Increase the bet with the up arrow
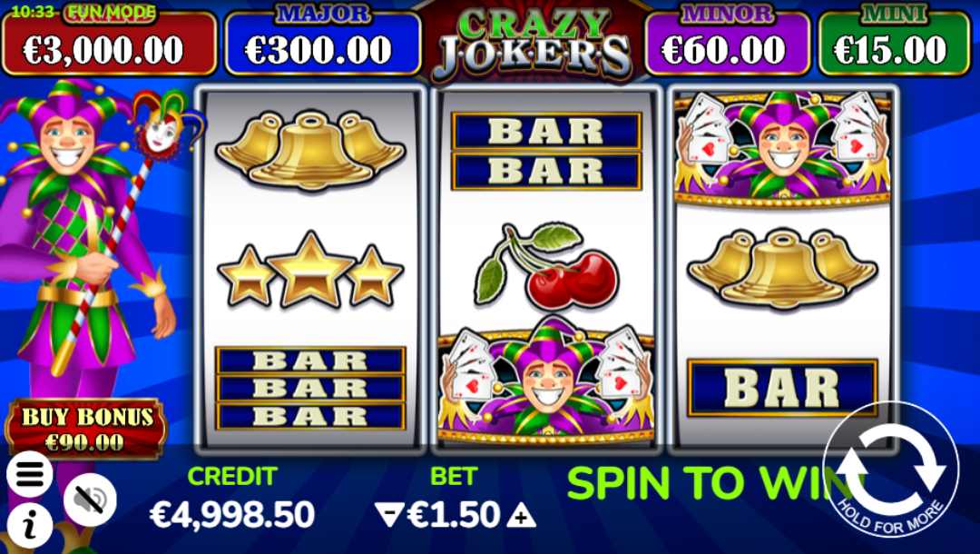 pyautogui.click(x=521, y=515)
